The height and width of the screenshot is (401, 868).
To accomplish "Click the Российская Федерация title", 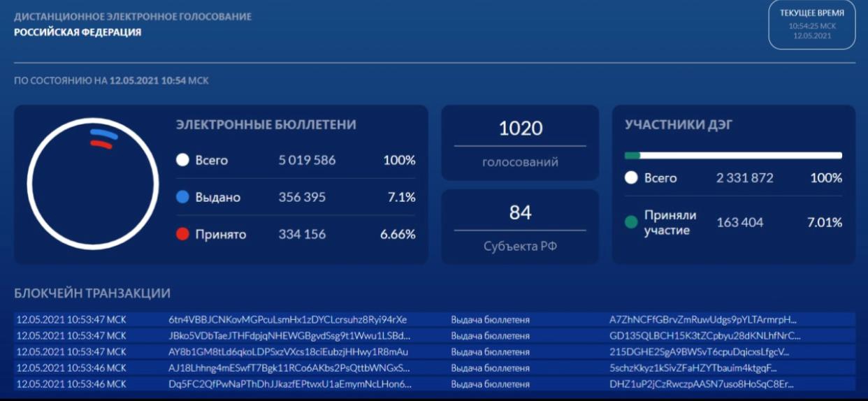I will tap(78, 32).
